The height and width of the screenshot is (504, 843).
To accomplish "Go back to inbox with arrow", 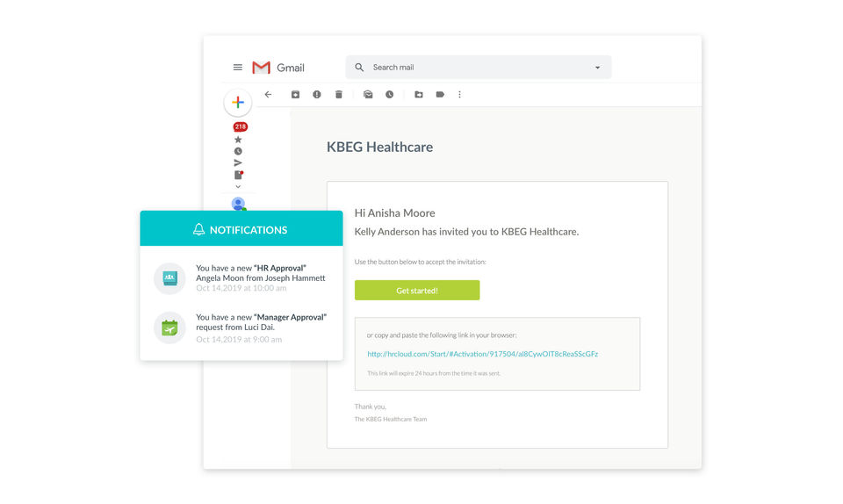I will click(x=268, y=95).
